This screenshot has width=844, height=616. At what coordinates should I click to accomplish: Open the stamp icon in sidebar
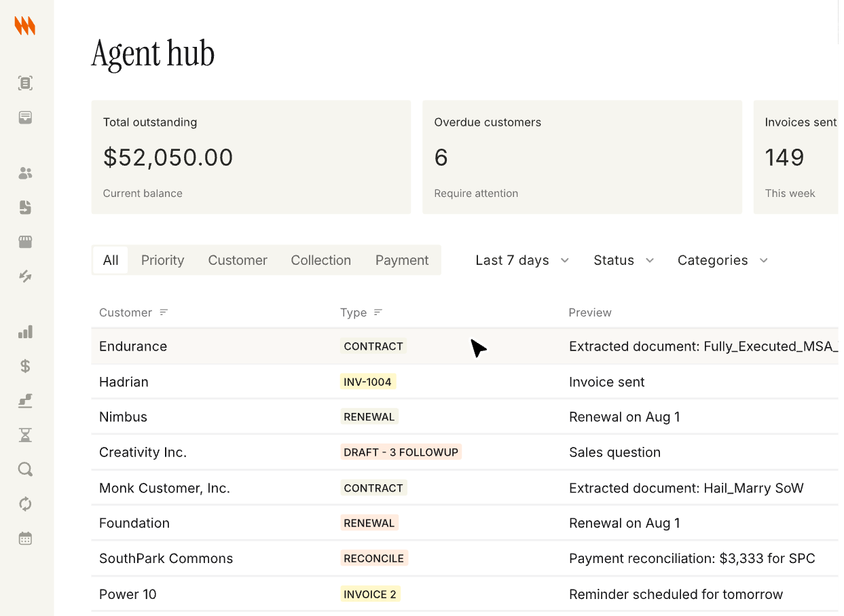click(x=25, y=401)
